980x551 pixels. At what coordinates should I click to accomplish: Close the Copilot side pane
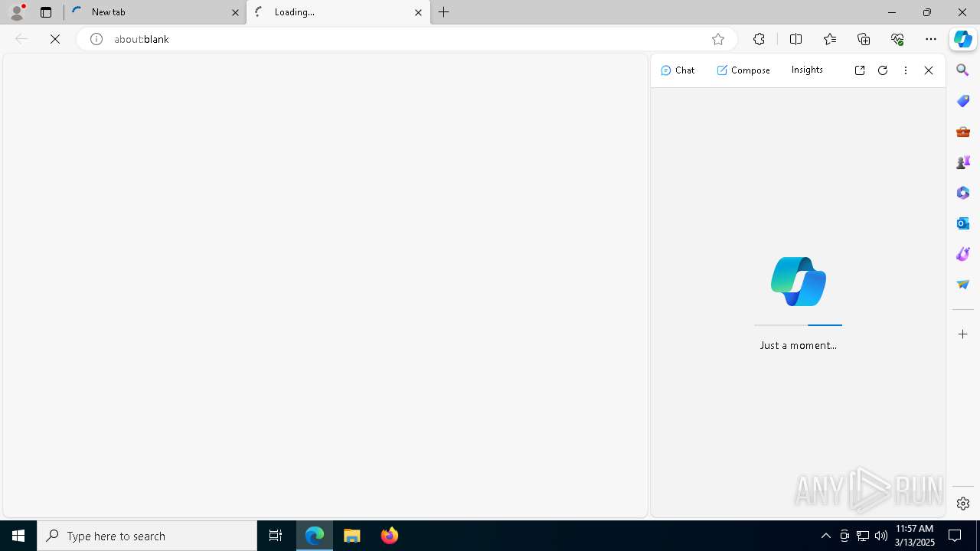tap(929, 70)
